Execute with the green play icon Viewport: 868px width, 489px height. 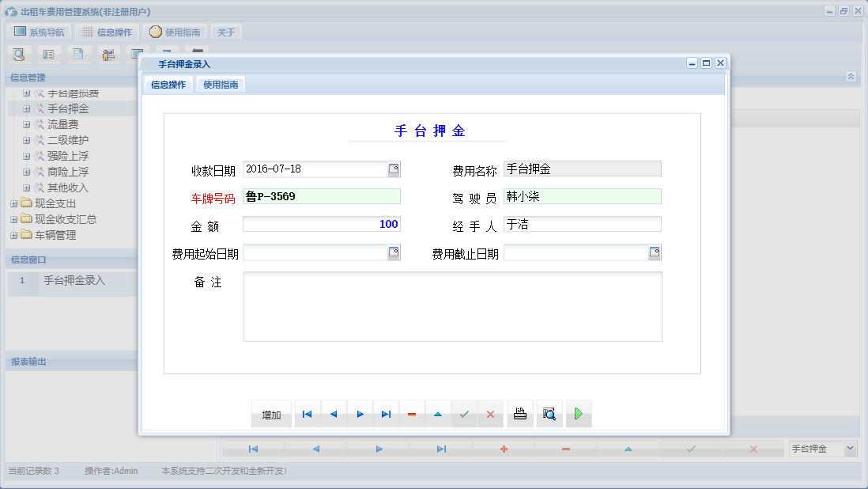(578, 413)
